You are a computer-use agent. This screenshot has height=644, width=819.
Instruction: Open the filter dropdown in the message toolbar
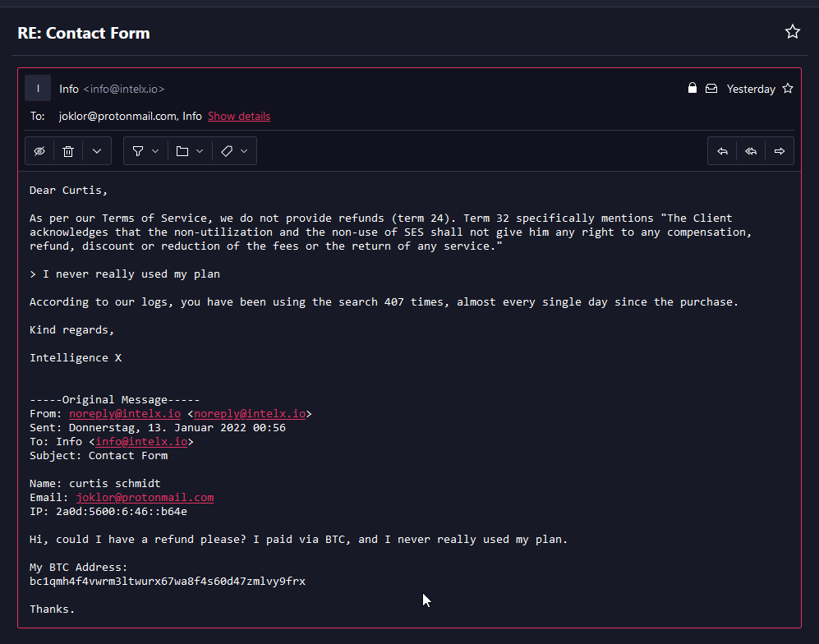(145, 151)
